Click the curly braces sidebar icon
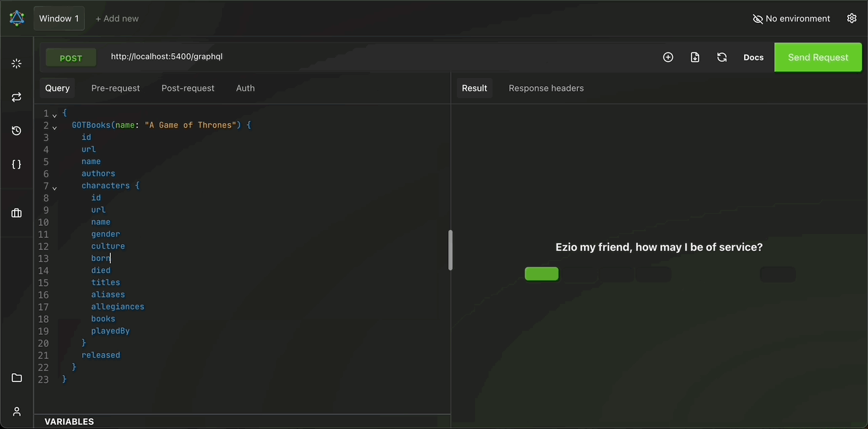The height and width of the screenshot is (429, 868). (x=17, y=164)
